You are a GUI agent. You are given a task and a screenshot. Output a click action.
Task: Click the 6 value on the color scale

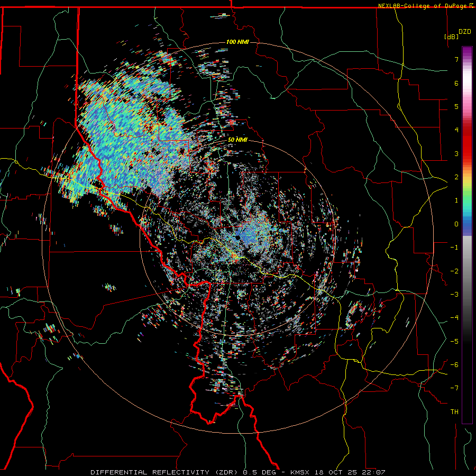(456, 83)
